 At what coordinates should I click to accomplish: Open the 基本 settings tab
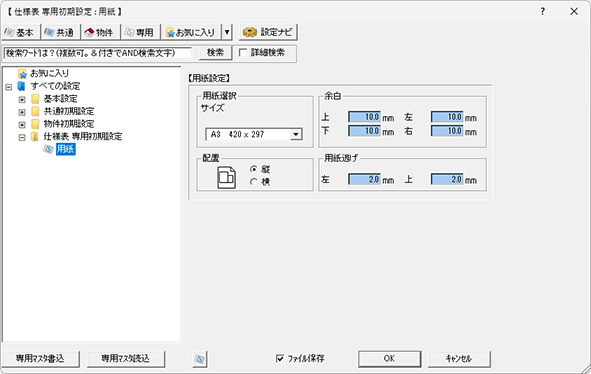[x=21, y=32]
